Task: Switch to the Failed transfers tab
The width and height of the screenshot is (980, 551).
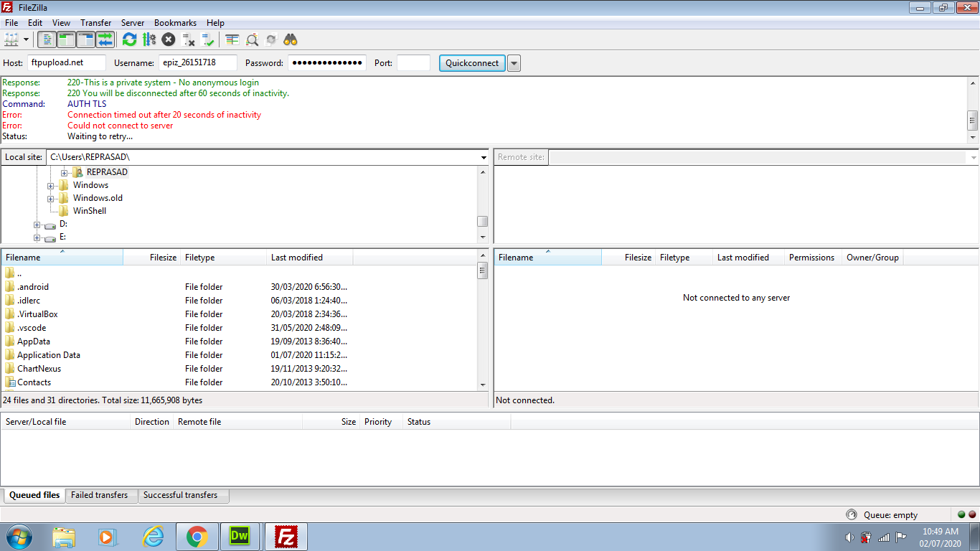Action: point(100,495)
